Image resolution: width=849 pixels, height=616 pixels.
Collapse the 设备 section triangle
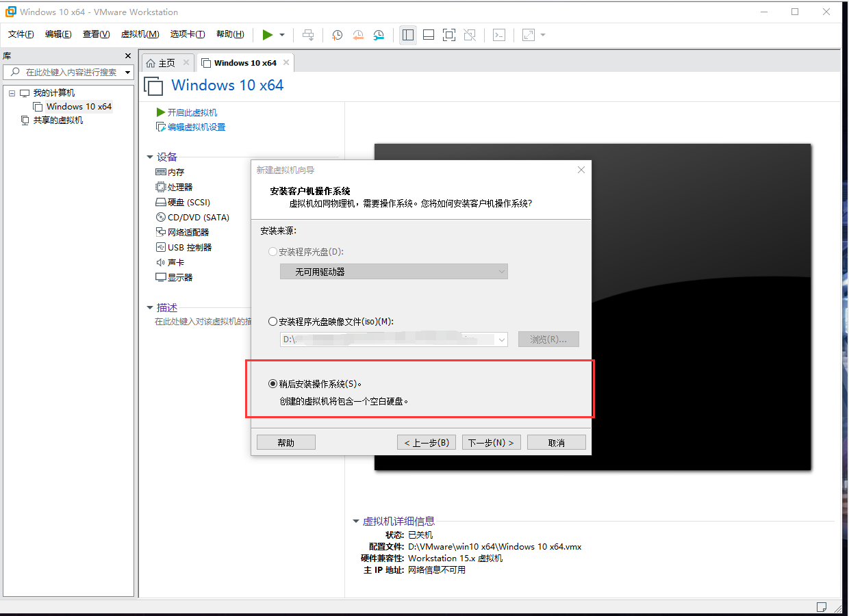(150, 157)
